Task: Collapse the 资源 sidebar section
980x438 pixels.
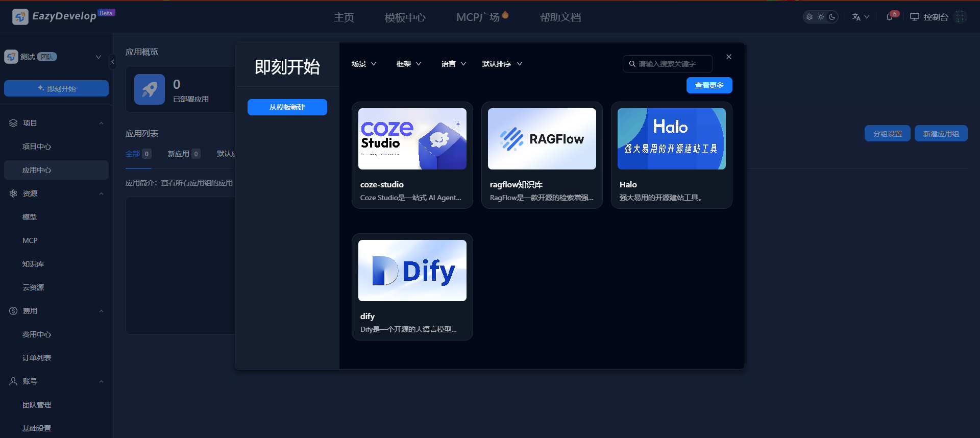Action: (101, 193)
